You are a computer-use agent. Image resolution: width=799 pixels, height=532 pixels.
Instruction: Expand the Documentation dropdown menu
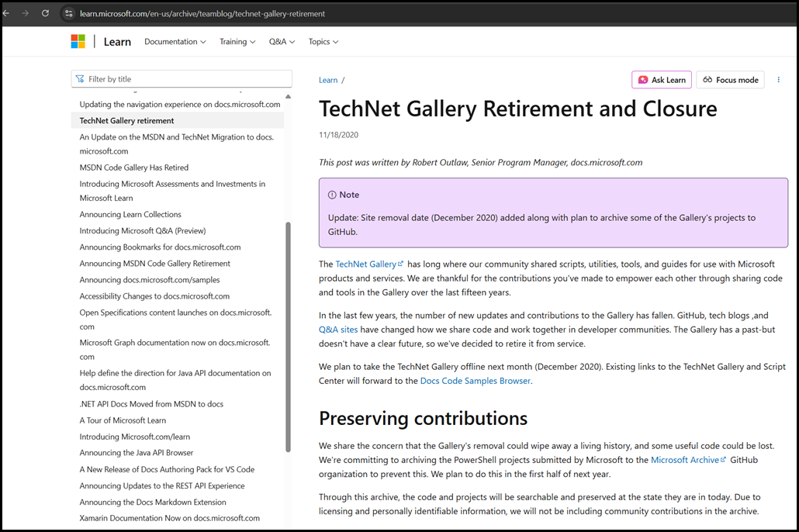[x=175, y=42]
